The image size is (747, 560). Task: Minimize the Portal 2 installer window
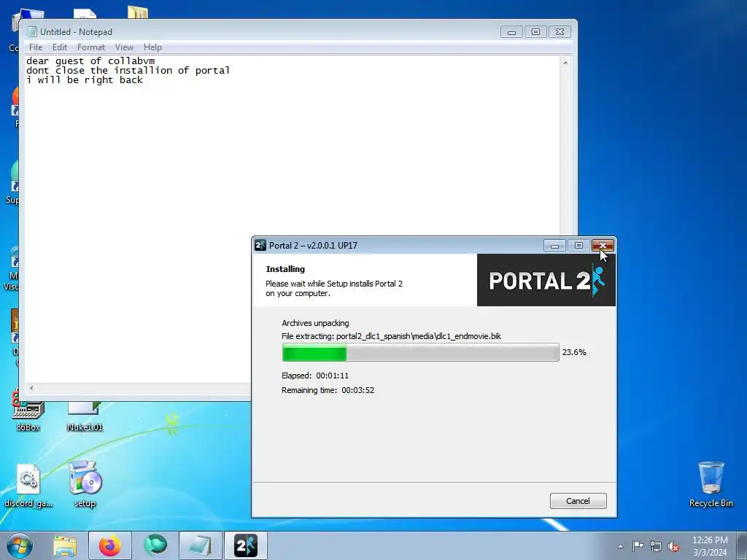pos(554,246)
